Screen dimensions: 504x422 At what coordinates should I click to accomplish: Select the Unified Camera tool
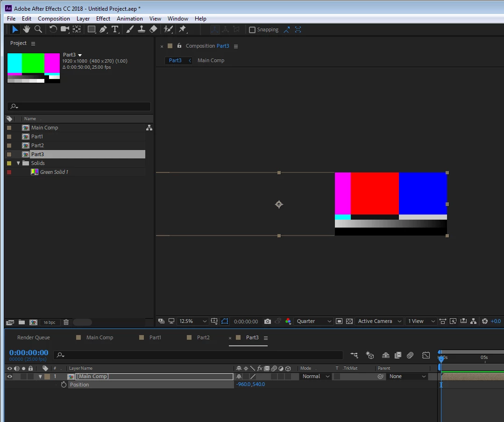[65, 29]
